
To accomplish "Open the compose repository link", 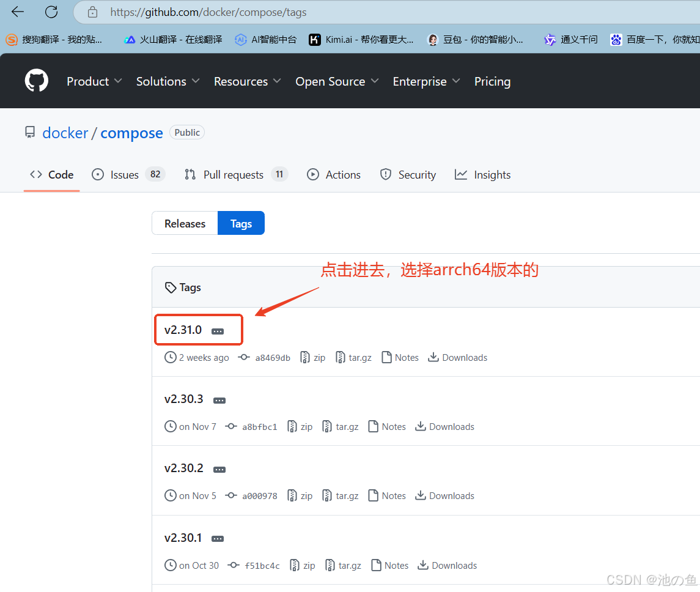I will pyautogui.click(x=131, y=133).
